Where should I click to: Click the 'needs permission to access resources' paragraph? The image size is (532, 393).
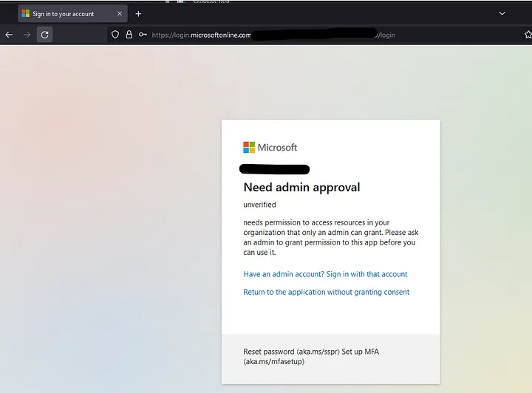click(x=331, y=237)
